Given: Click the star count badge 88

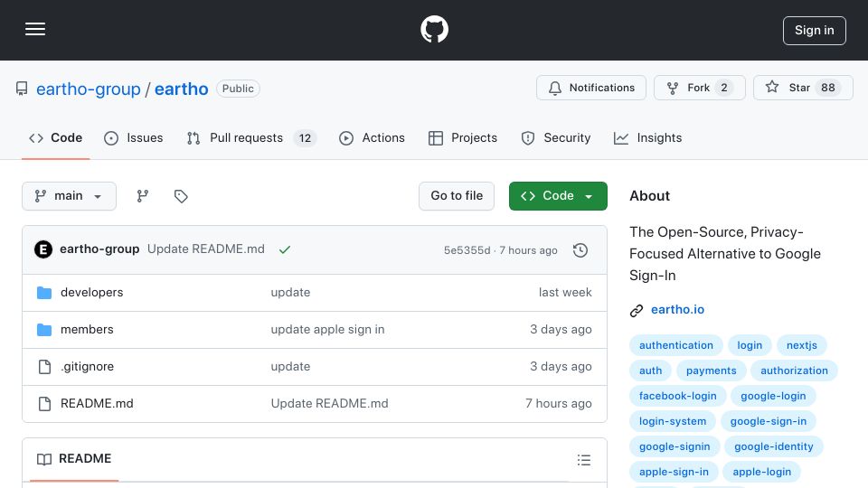Looking at the screenshot, I should (827, 88).
